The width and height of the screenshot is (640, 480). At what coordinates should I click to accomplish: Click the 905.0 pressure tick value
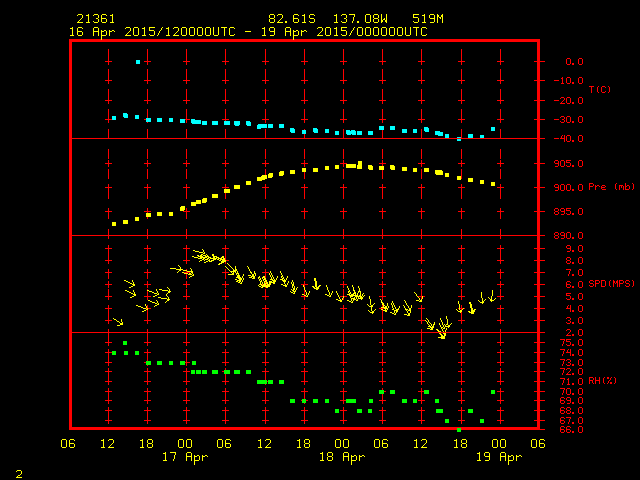click(x=569, y=164)
